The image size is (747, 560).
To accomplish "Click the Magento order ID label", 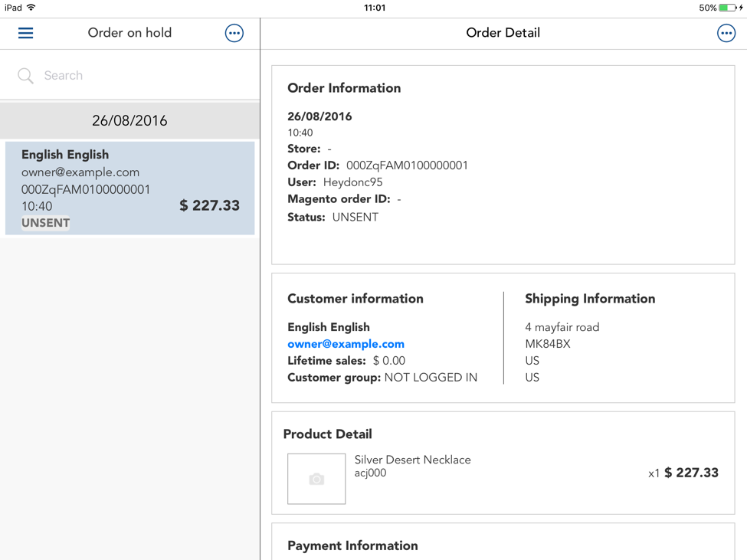I will coord(339,199).
